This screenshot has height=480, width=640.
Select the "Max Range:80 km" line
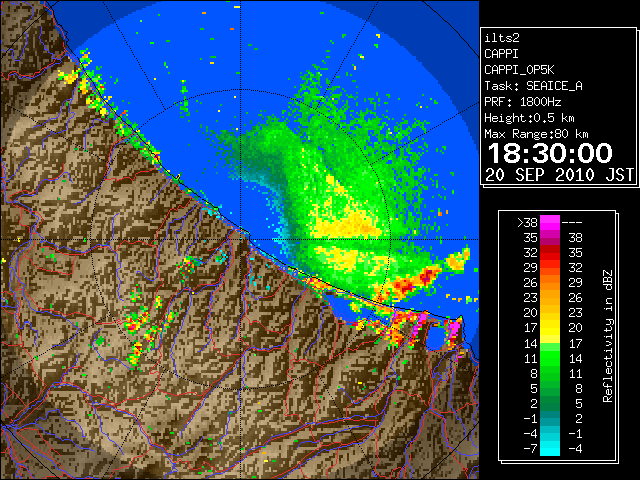pos(536,134)
